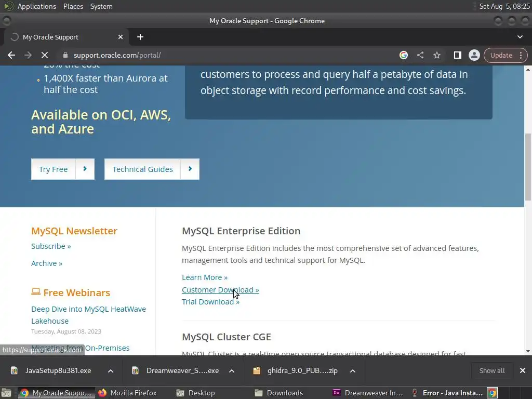Open Deep Dive into MySQL HeatWave Lakehouse webinar

tap(88, 315)
